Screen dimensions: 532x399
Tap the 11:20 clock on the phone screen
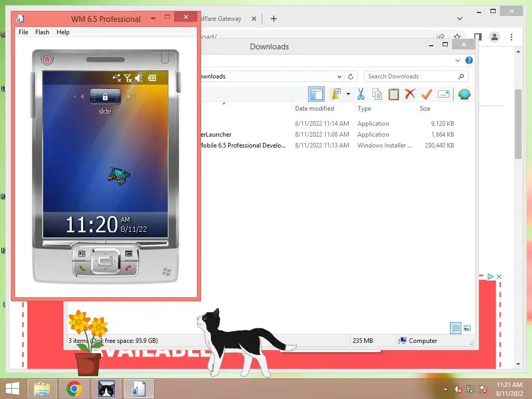[91, 224]
